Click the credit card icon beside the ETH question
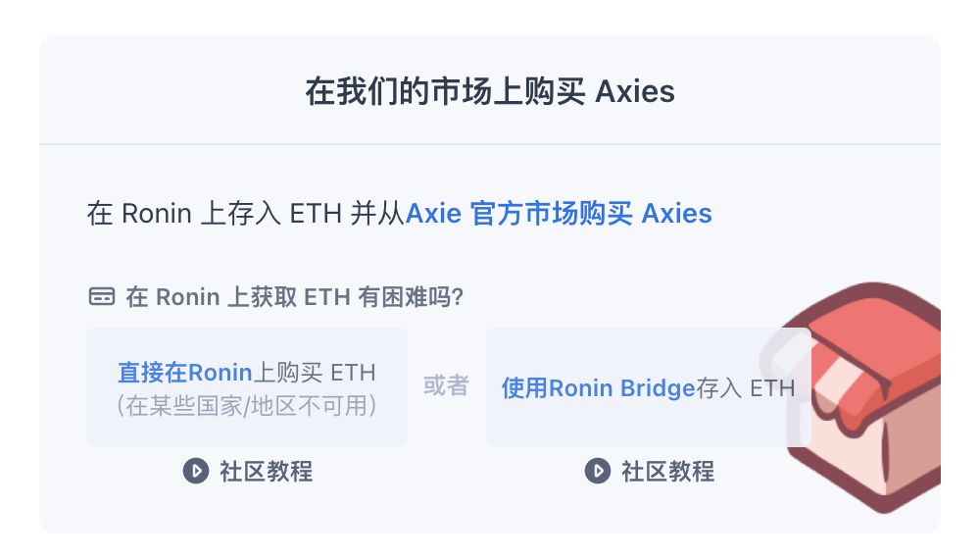Screen dimensions: 980x559 point(101,296)
